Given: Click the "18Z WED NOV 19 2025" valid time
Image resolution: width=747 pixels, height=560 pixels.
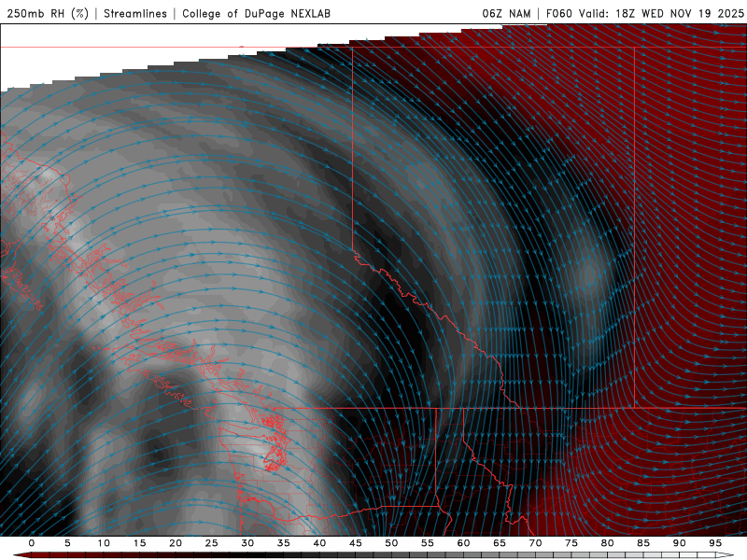Looking at the screenshot, I should [680, 13].
